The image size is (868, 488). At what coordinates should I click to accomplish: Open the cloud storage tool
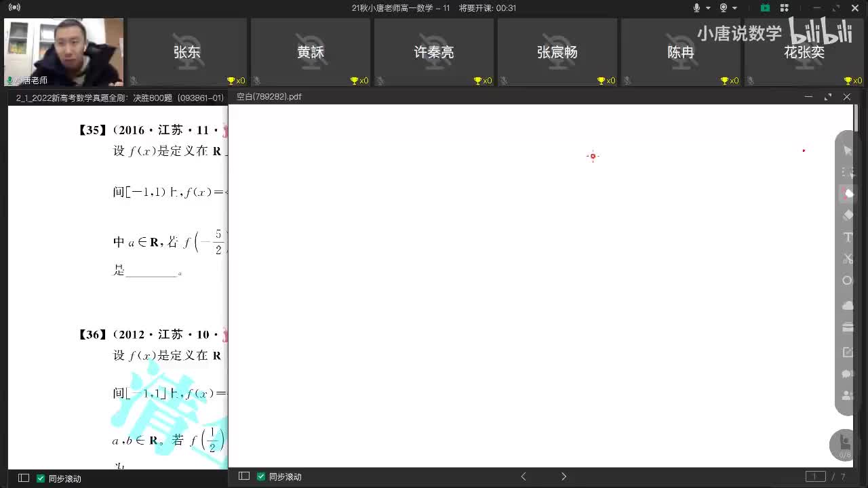[x=847, y=306]
